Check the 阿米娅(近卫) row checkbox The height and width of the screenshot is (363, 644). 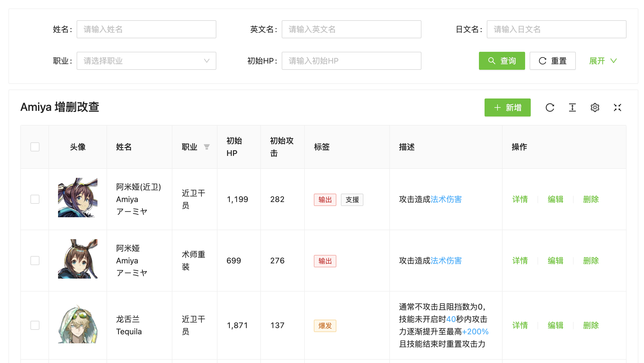pos(35,199)
